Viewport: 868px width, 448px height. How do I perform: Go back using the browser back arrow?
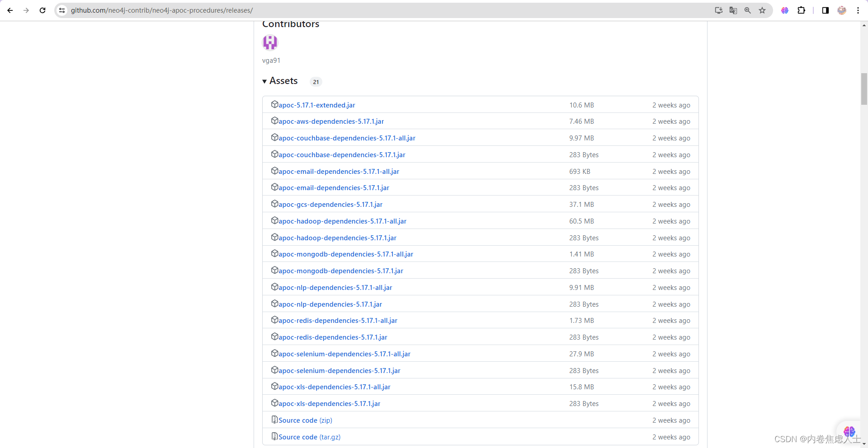tap(10, 10)
